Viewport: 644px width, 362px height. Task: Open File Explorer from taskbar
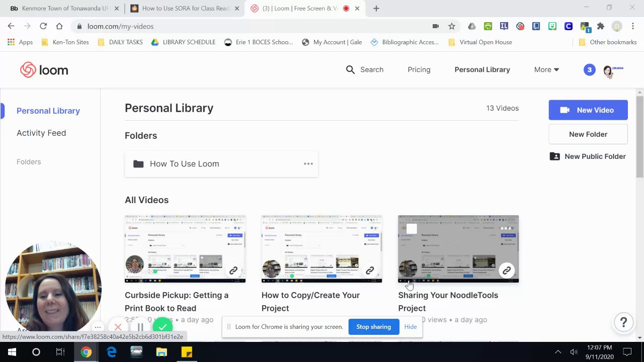coord(162,352)
